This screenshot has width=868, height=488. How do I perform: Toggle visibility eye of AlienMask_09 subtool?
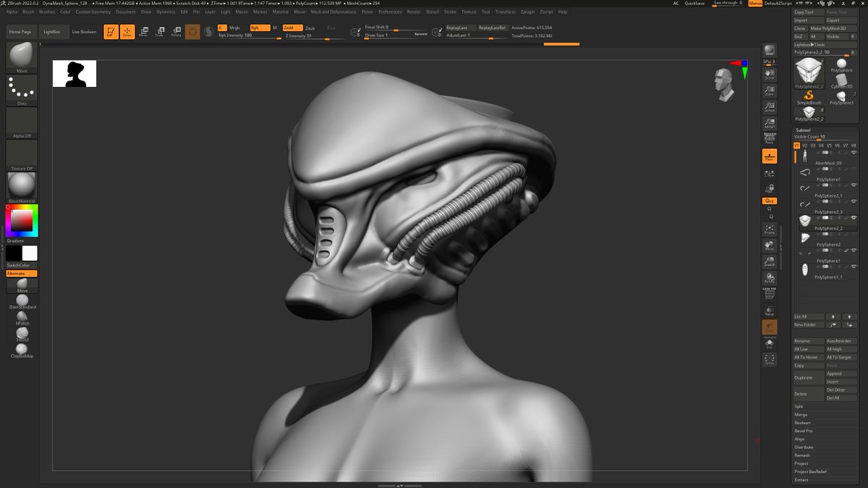[x=854, y=153]
